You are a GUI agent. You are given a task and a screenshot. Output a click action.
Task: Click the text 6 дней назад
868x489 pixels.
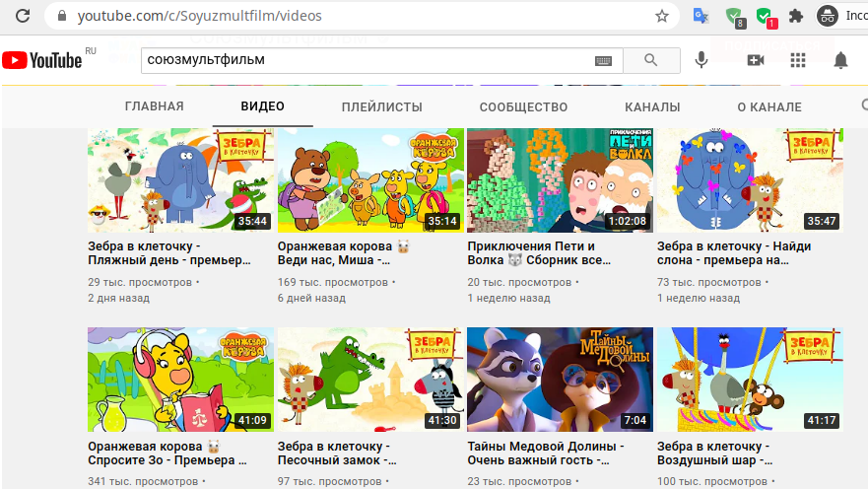(x=311, y=298)
